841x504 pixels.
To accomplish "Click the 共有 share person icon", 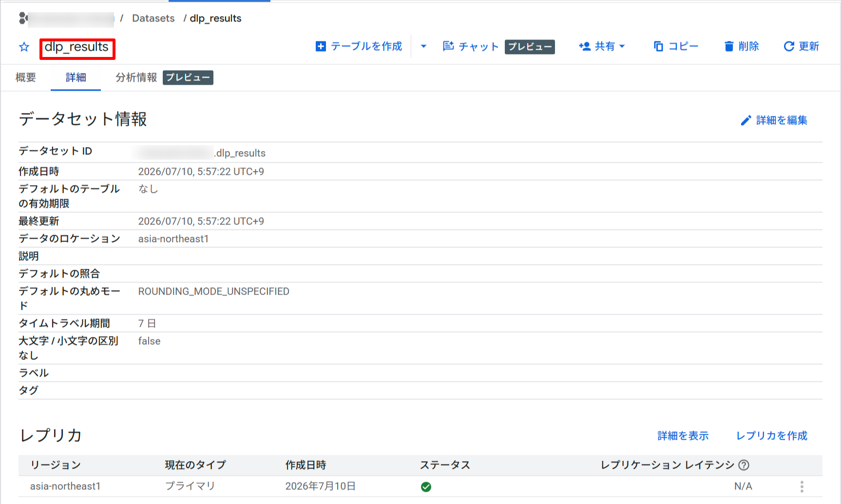I will (x=585, y=46).
